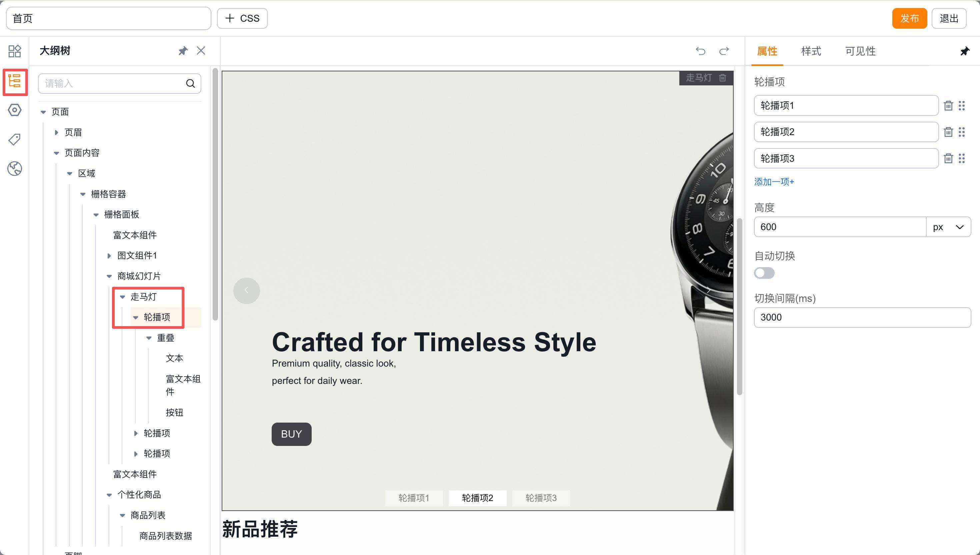The image size is (980, 555).
Task: Click the redo arrow icon
Action: pyautogui.click(x=724, y=51)
